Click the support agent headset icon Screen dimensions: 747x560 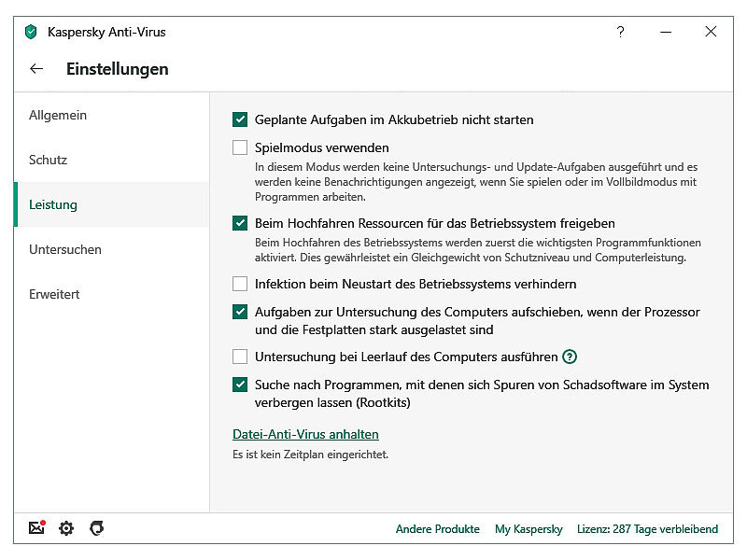coord(97,528)
